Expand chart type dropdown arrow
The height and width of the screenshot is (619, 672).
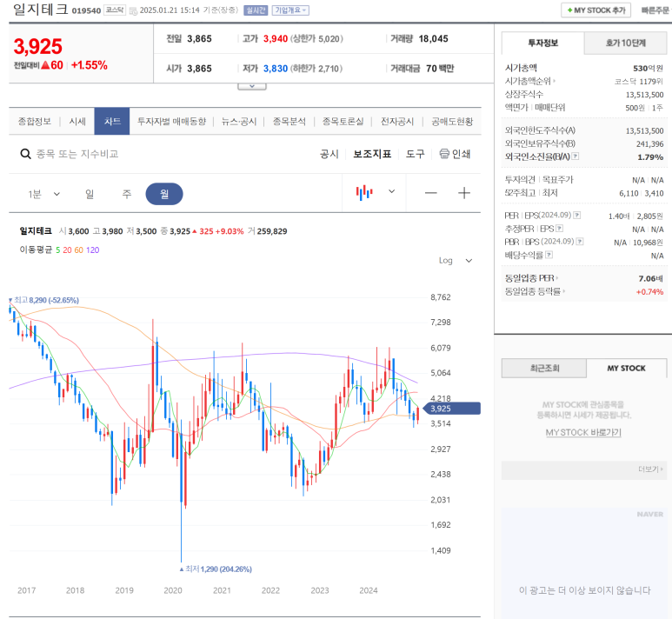(x=392, y=191)
